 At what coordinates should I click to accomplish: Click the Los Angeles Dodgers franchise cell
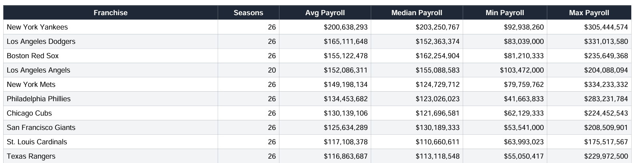point(41,41)
